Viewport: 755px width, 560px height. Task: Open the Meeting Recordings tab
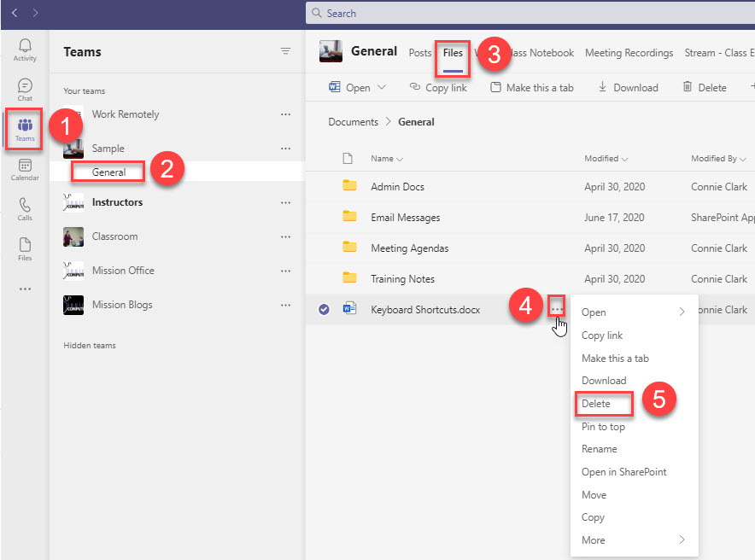click(x=629, y=53)
